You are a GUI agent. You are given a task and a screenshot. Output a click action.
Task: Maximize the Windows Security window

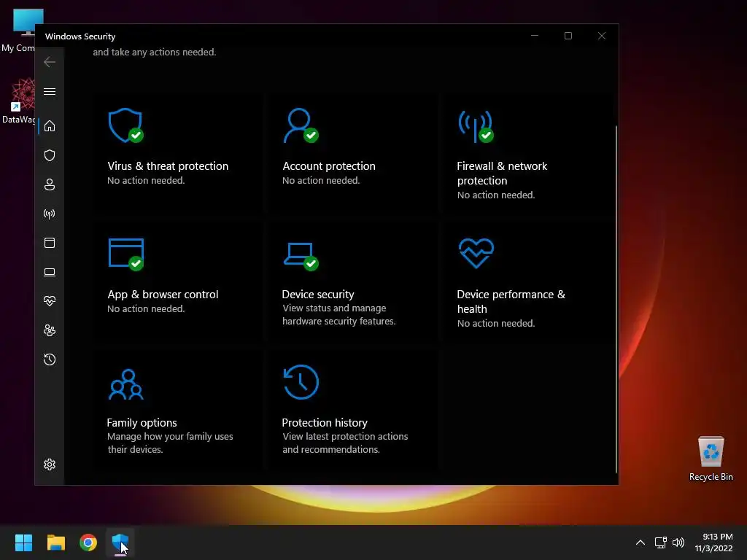[568, 36]
